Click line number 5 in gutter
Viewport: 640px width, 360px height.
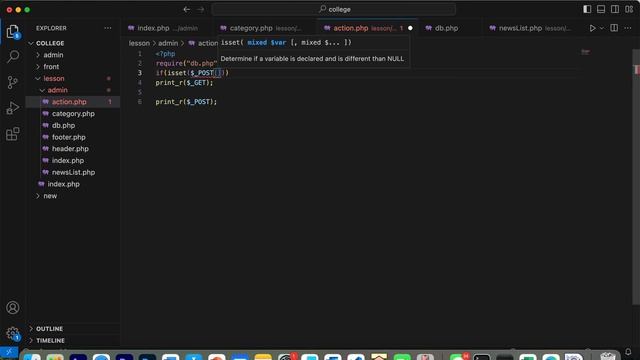pos(140,92)
